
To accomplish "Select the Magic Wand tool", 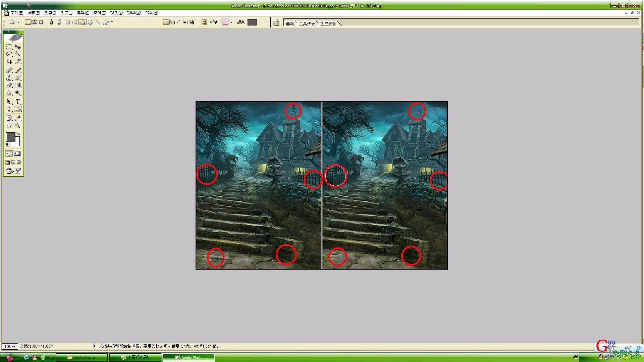I will (18, 54).
